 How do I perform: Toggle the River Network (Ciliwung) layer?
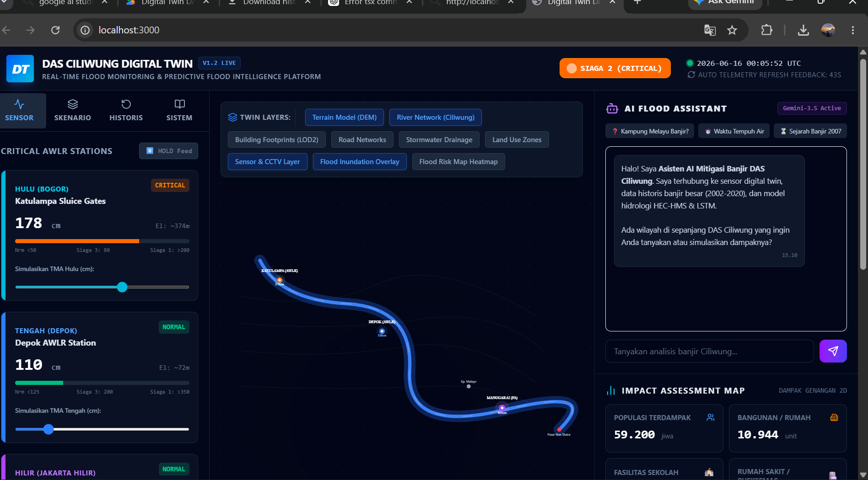436,117
